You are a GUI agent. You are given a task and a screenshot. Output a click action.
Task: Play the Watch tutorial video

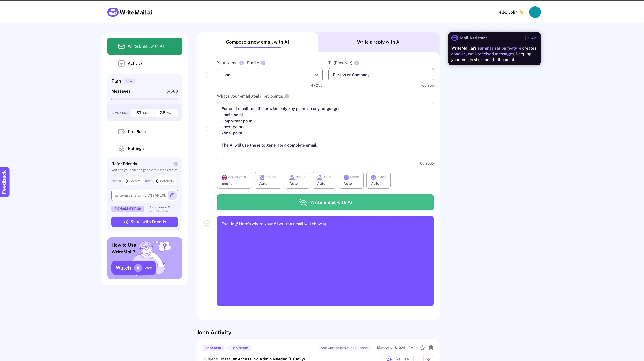click(x=134, y=268)
